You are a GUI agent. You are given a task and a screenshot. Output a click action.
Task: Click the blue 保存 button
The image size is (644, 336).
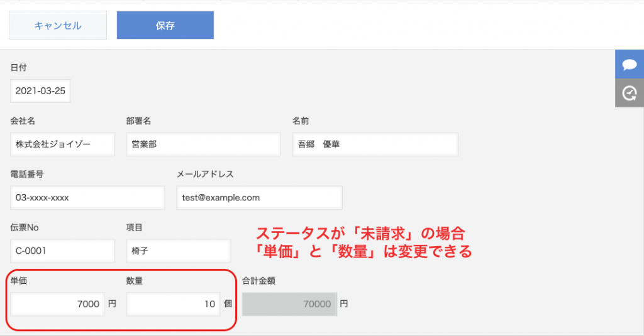165,26
